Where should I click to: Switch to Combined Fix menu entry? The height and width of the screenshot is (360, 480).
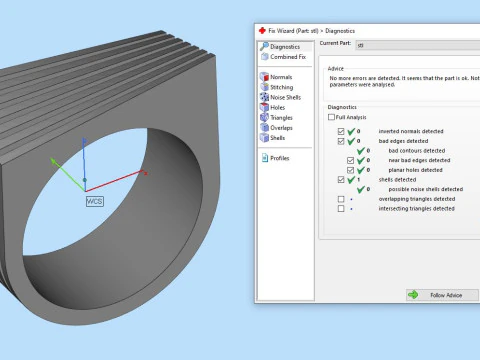[x=288, y=57]
